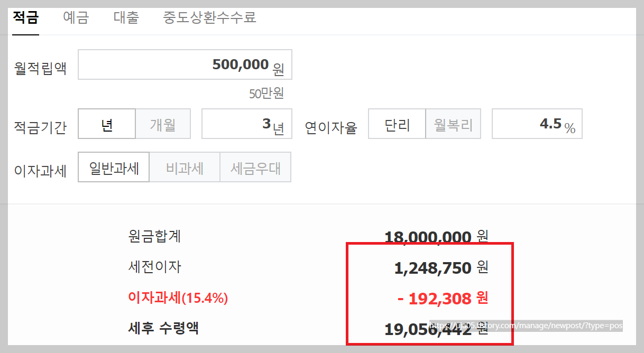Choose the 비과세 tax-free option
644x353 pixels.
[185, 167]
